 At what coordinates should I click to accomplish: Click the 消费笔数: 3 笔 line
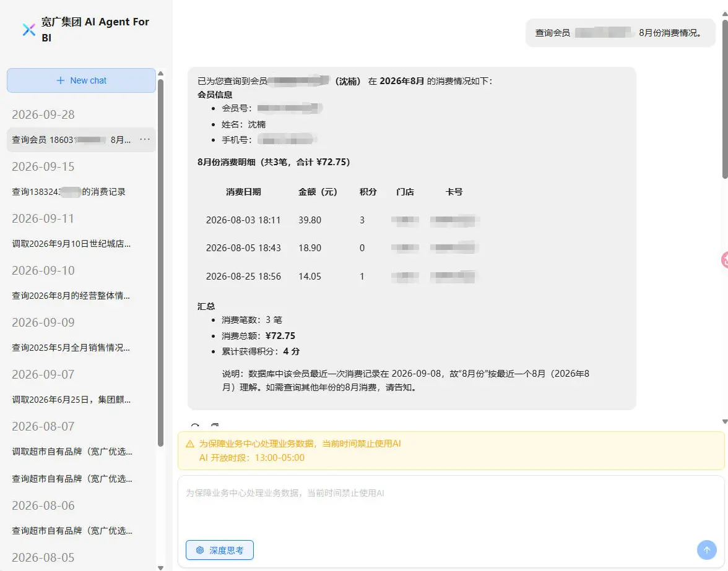[251, 320]
